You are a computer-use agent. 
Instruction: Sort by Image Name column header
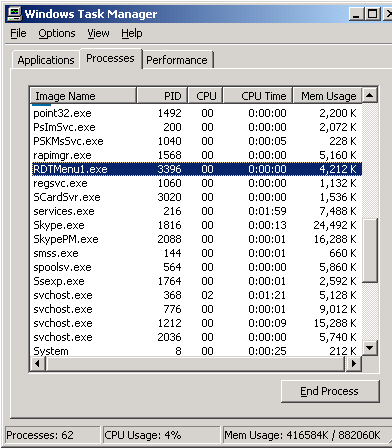pos(83,96)
